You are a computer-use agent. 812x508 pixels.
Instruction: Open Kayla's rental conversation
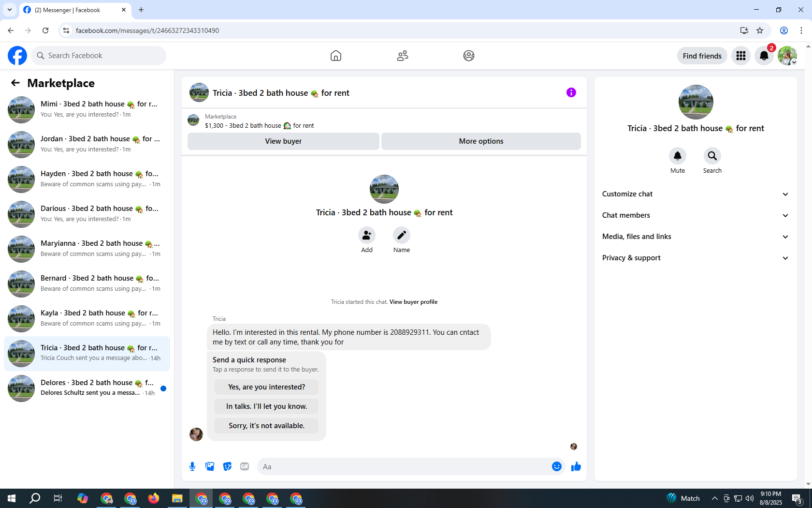pos(87,318)
